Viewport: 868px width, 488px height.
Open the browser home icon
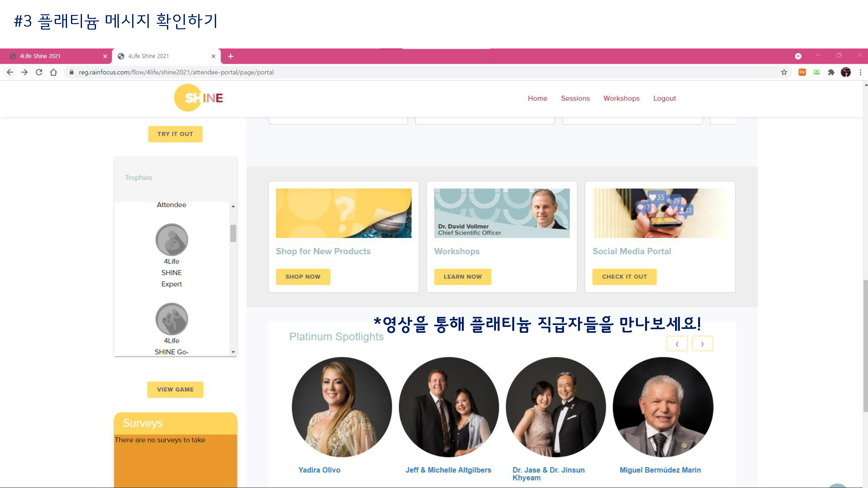tap(54, 72)
